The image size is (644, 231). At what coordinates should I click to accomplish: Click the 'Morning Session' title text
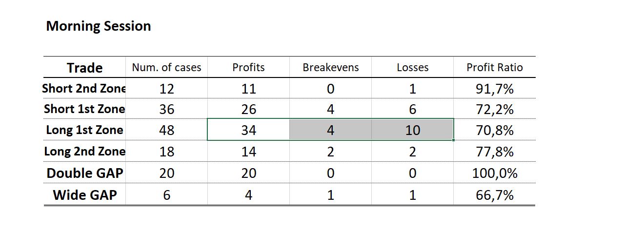98,26
